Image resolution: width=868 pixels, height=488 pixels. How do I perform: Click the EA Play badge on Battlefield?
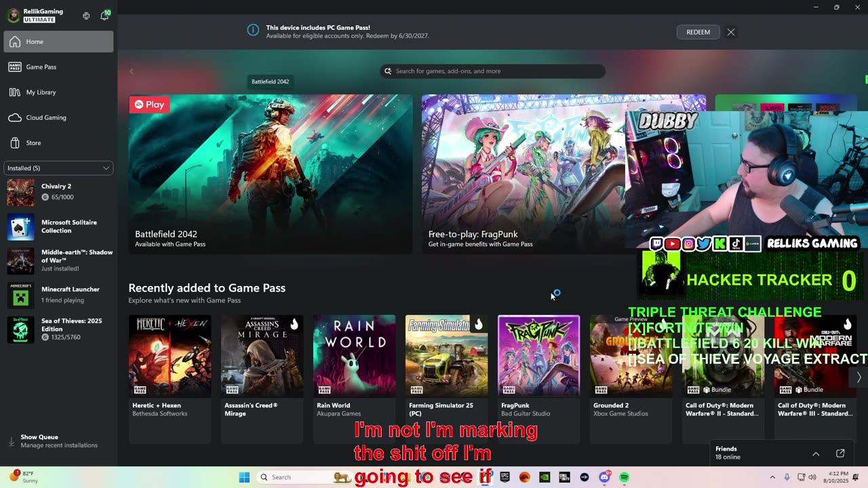149,104
